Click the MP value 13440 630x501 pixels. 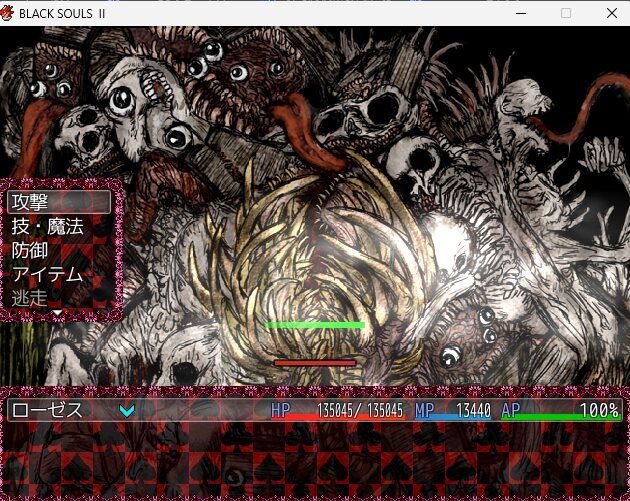[473, 410]
